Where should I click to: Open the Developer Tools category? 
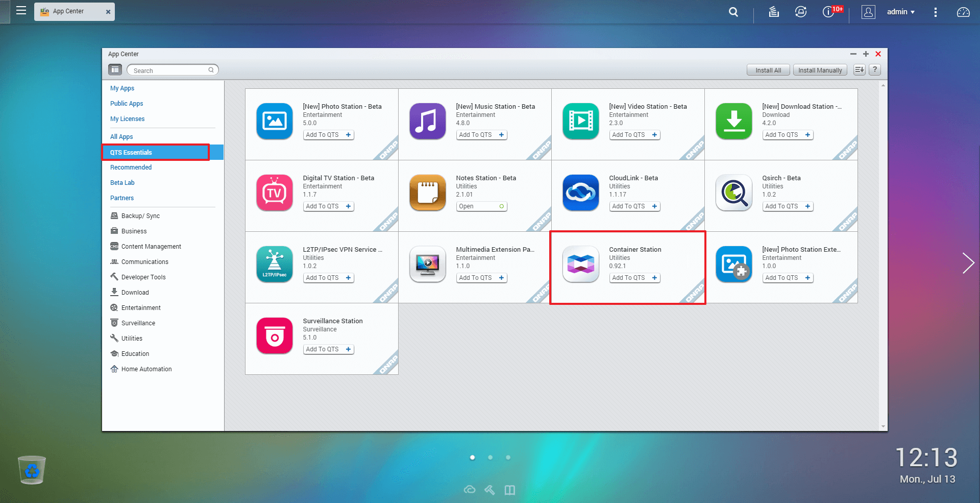tap(143, 277)
